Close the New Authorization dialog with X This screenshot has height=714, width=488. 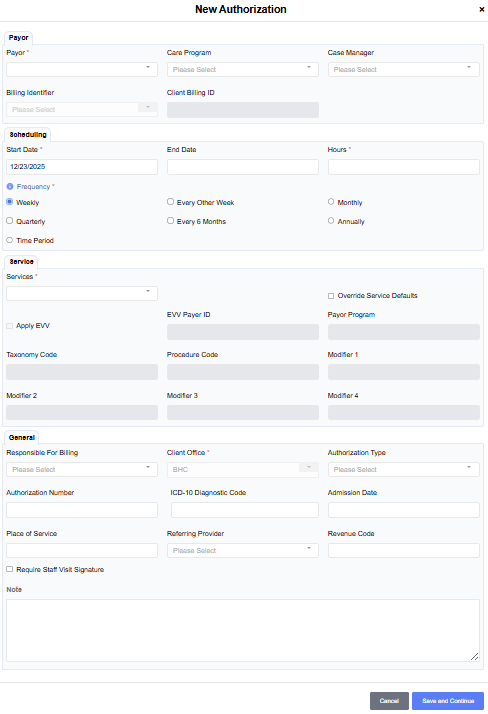click(482, 9)
